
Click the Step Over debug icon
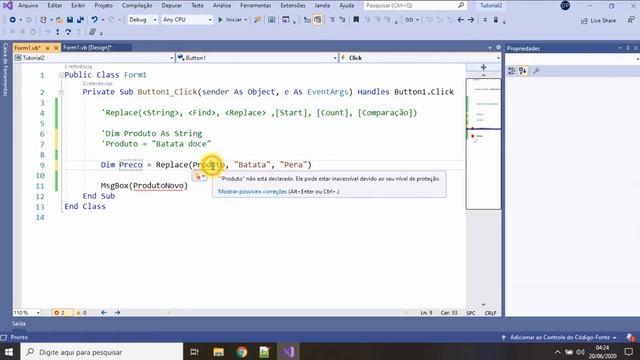68,32
